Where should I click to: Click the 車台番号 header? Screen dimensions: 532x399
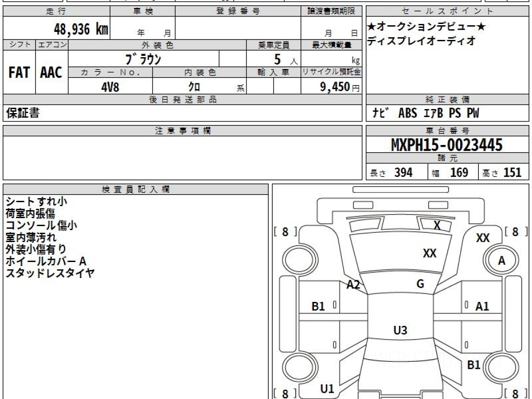pyautogui.click(x=447, y=130)
